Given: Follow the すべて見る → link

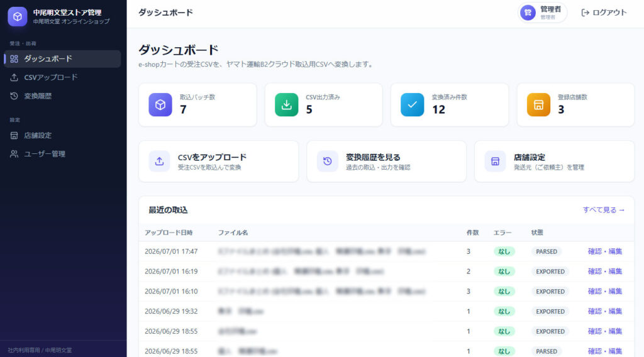Looking at the screenshot, I should pos(604,210).
